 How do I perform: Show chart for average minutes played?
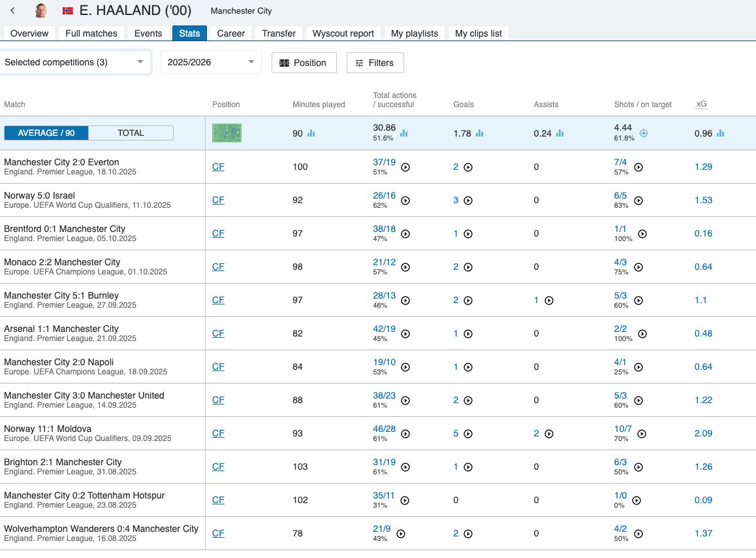(311, 133)
